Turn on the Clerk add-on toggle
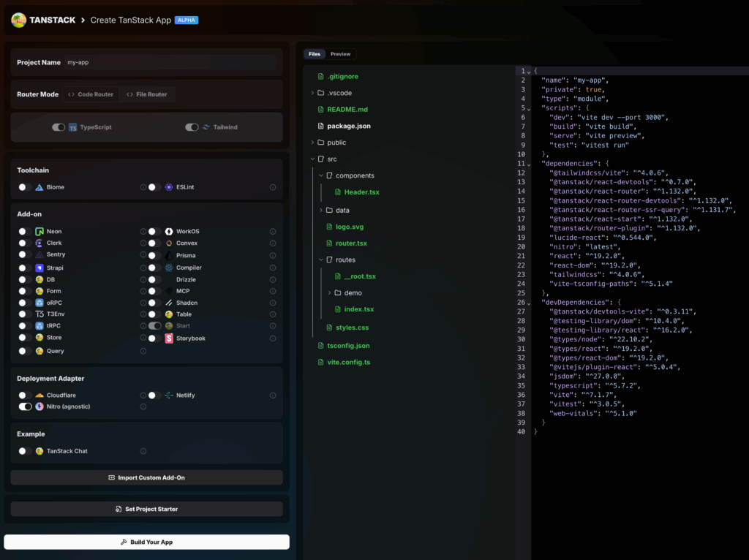749x560 pixels. (25, 243)
